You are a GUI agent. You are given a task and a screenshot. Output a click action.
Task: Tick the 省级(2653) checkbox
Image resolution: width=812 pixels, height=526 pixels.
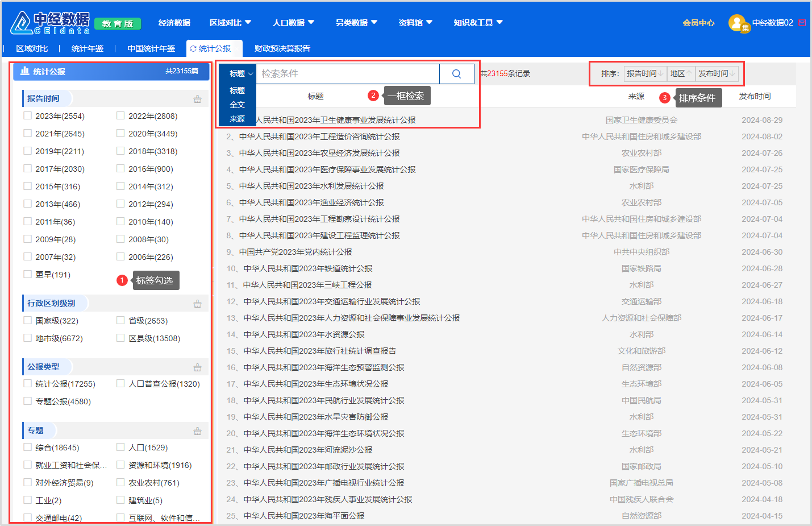(120, 321)
